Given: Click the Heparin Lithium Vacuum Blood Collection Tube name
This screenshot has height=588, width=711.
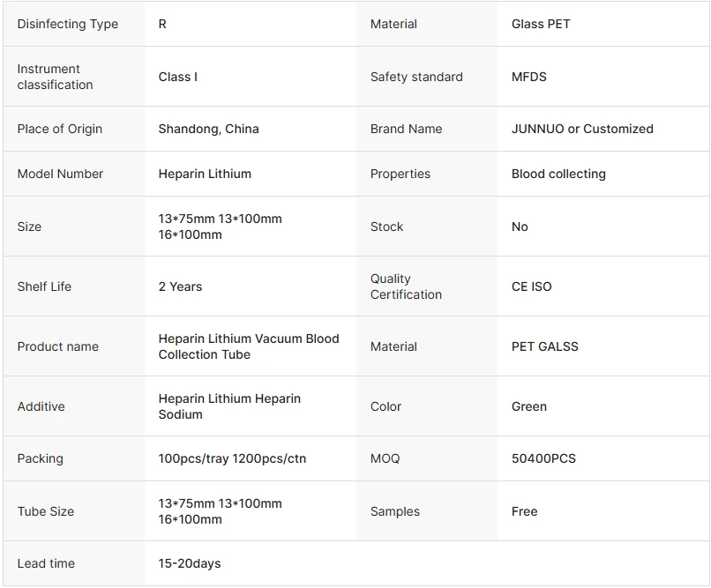Looking at the screenshot, I should tap(249, 346).
